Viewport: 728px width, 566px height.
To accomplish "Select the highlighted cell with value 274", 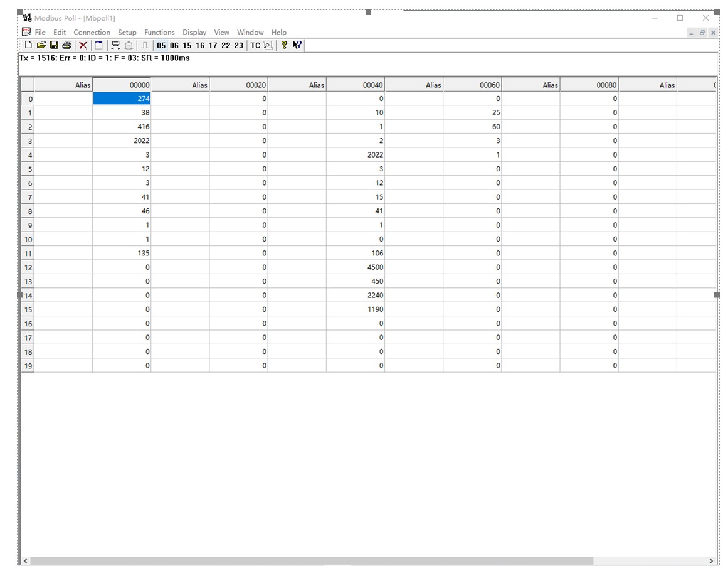I will click(x=122, y=99).
